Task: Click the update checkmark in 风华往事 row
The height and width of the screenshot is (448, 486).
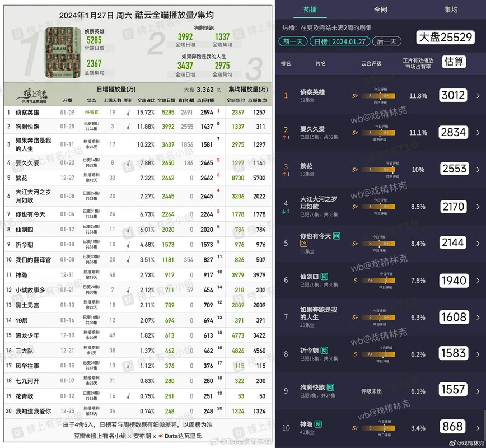Action: pos(128,366)
